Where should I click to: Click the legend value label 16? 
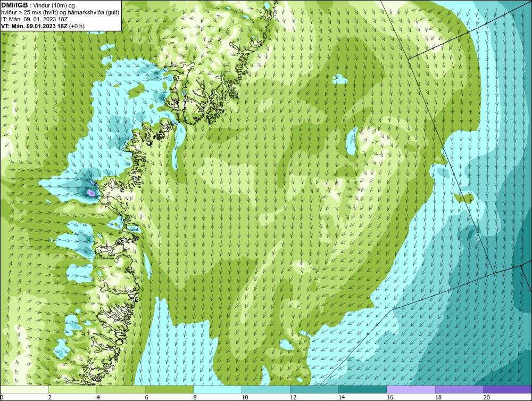(x=390, y=397)
